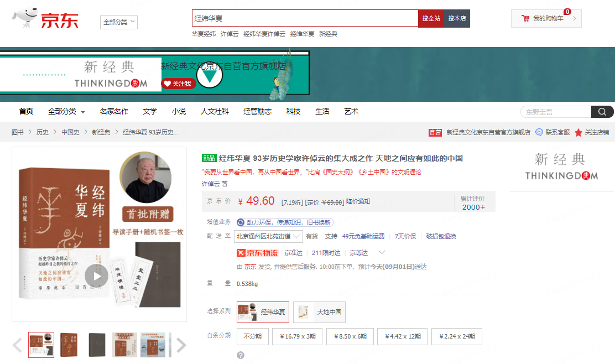Image resolution: width=615 pixels, height=364 pixels.
Task: Show next product thumbnails
Action: (181, 345)
